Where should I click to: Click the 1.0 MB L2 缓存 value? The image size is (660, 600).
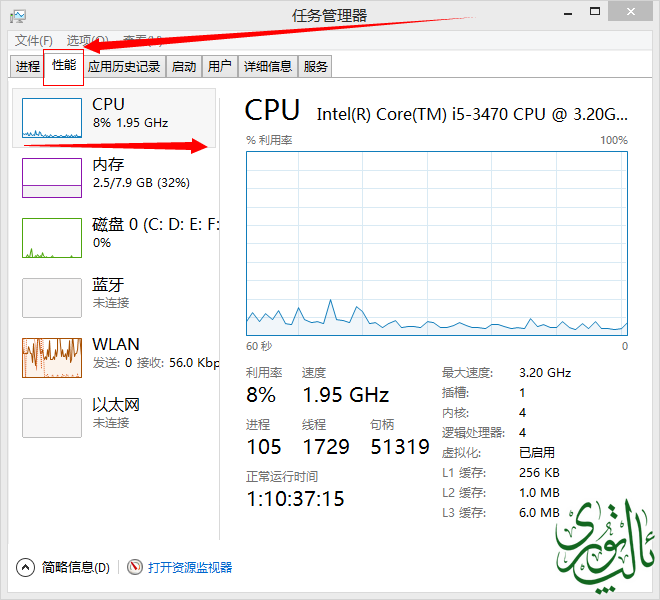coord(539,493)
